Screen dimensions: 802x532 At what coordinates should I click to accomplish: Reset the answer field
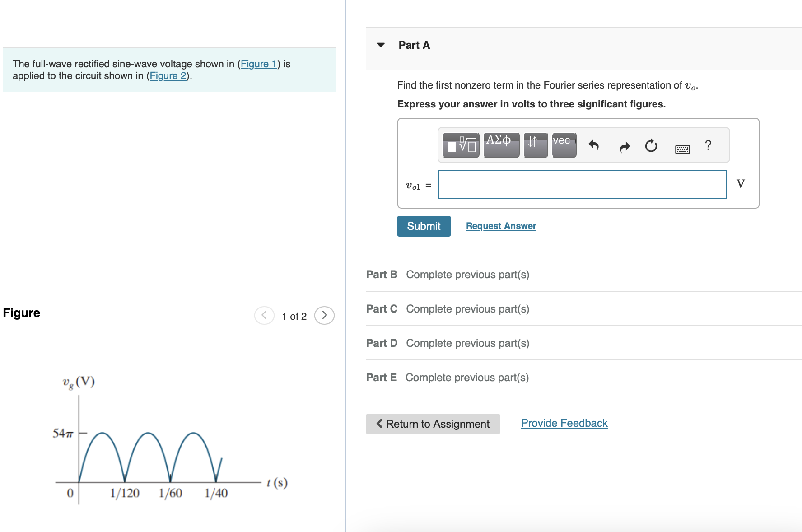(651, 145)
